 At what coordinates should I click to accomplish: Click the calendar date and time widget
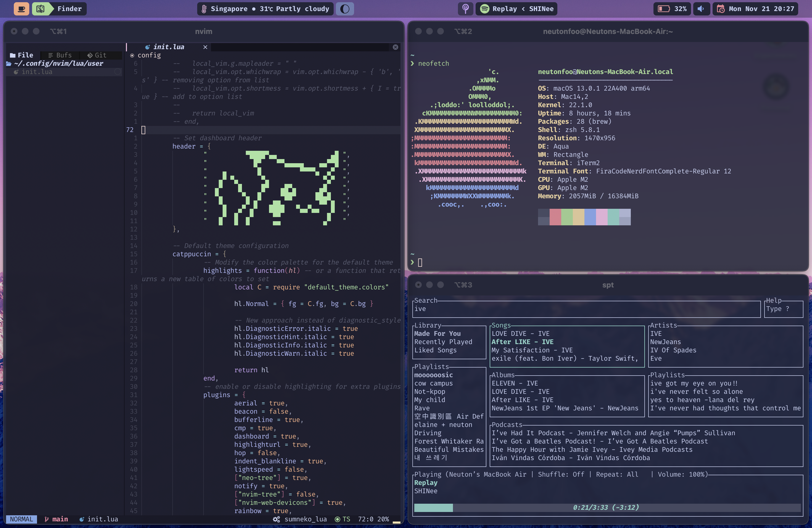click(755, 9)
